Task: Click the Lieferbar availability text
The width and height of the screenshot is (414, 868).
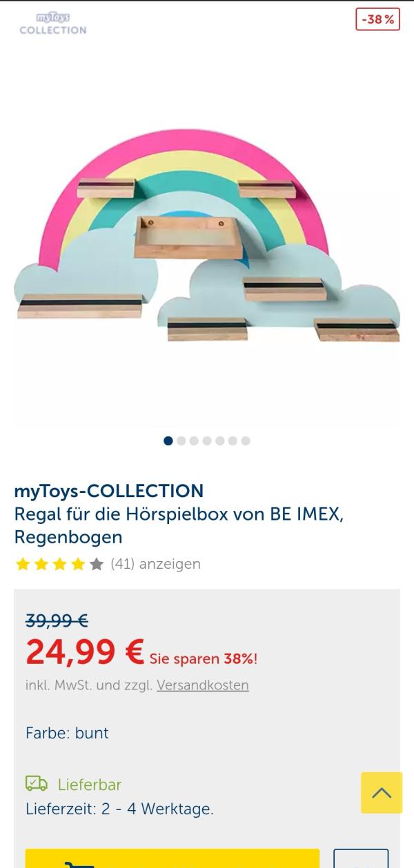Action: pos(90,785)
